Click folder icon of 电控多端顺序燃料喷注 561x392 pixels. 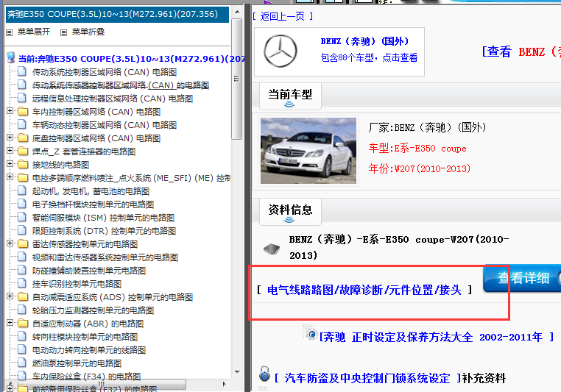point(23,177)
